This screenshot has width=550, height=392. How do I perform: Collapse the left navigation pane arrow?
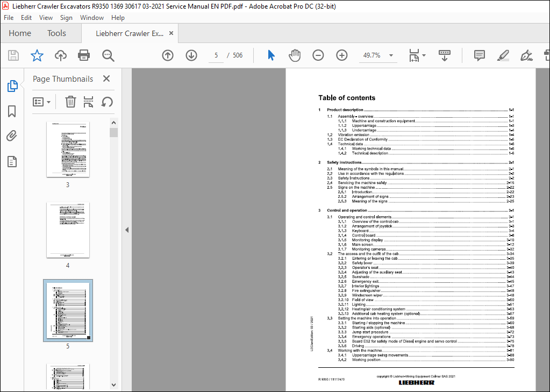(x=127, y=230)
